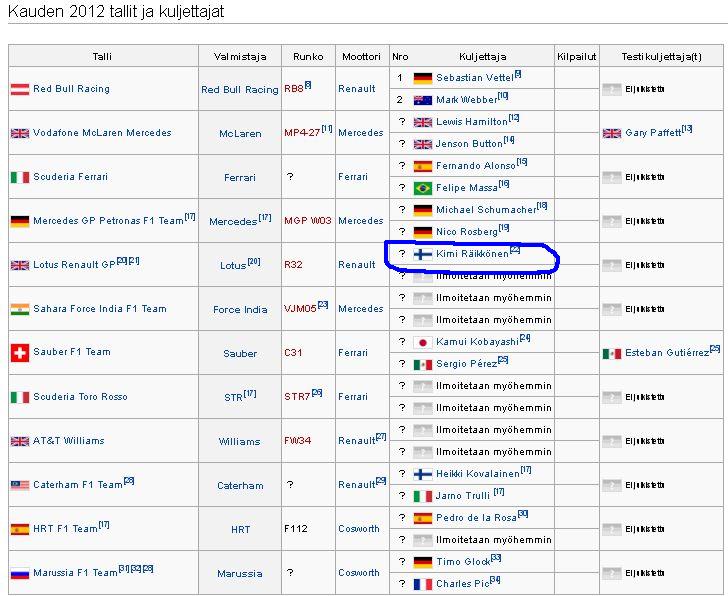Click the German flag beside Michael Schumacher

coord(422,210)
